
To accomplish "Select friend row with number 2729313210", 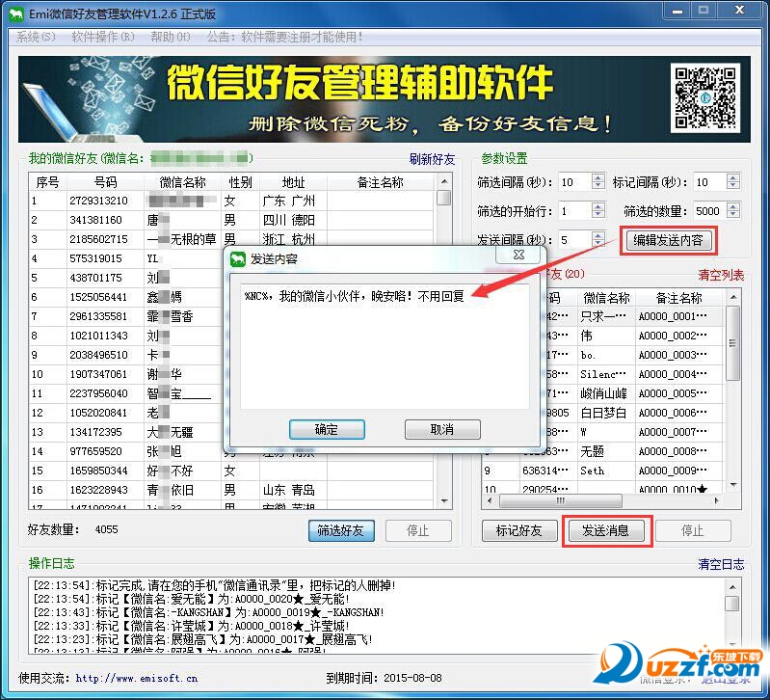I will (232, 201).
